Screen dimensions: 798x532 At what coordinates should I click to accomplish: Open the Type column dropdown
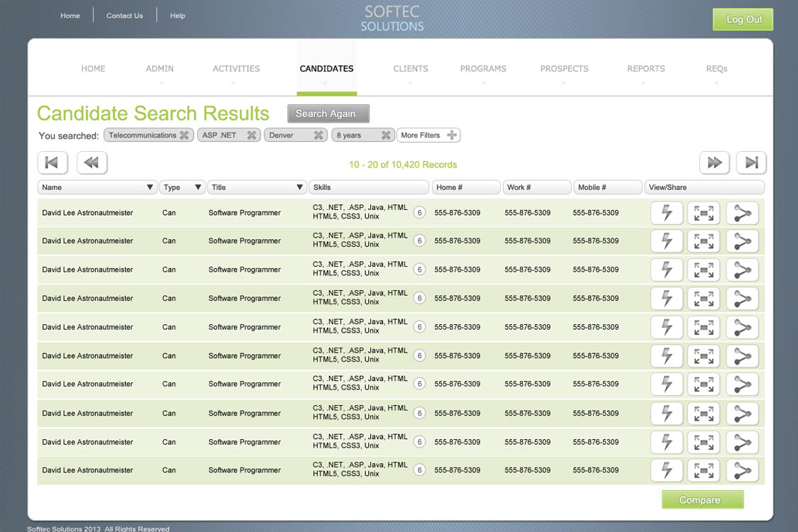pyautogui.click(x=198, y=188)
